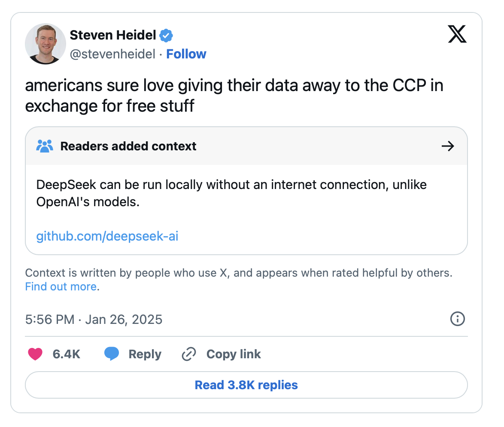The height and width of the screenshot is (427, 504).
Task: Open the tweet info circle icon
Action: (x=457, y=319)
